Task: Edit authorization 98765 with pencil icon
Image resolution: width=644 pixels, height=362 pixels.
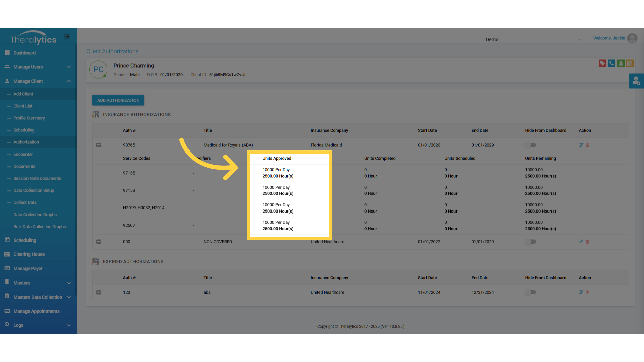Action: coord(581,145)
